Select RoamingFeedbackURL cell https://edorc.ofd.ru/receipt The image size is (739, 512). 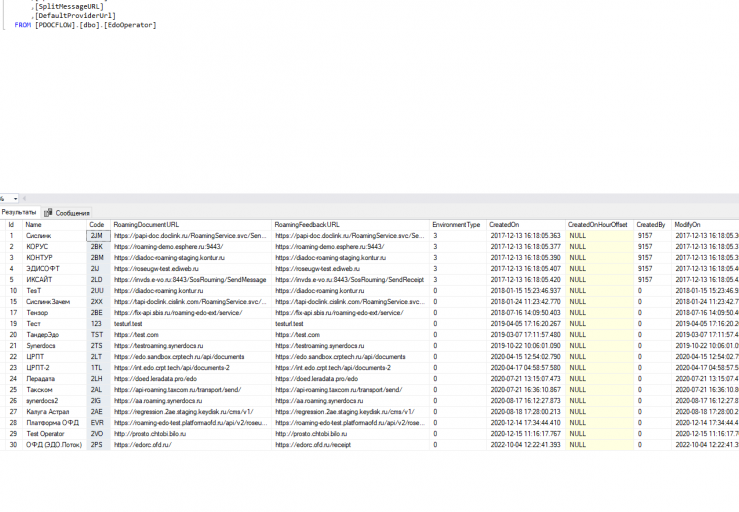351,445
